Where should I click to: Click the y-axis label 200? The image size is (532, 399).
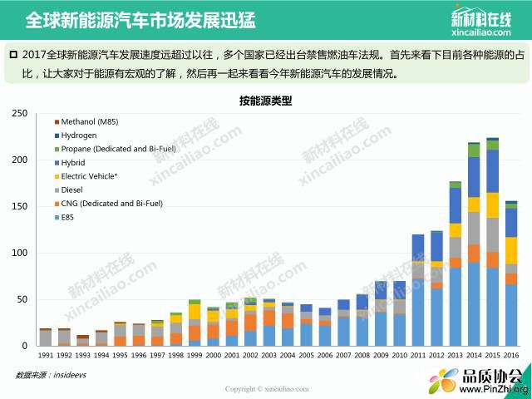19,160
